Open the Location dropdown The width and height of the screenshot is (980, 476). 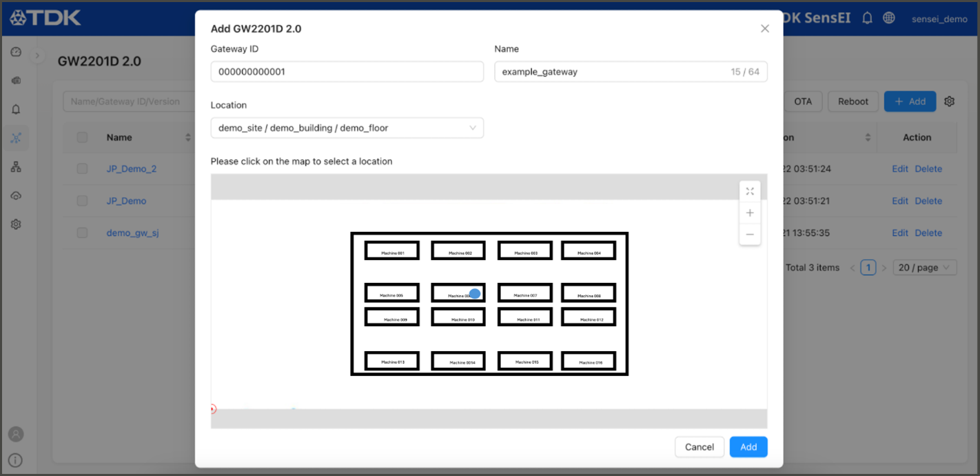pos(347,128)
